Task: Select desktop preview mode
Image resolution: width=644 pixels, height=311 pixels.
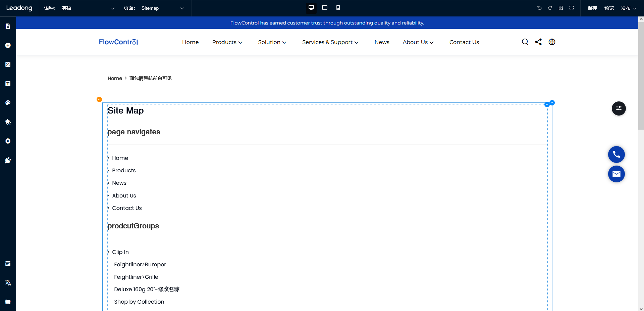Action: 311,8
